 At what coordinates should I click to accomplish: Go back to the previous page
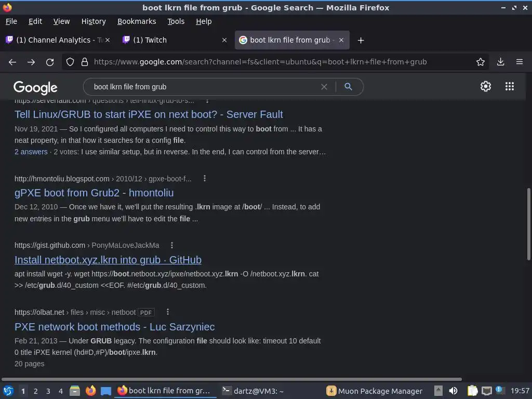12,62
